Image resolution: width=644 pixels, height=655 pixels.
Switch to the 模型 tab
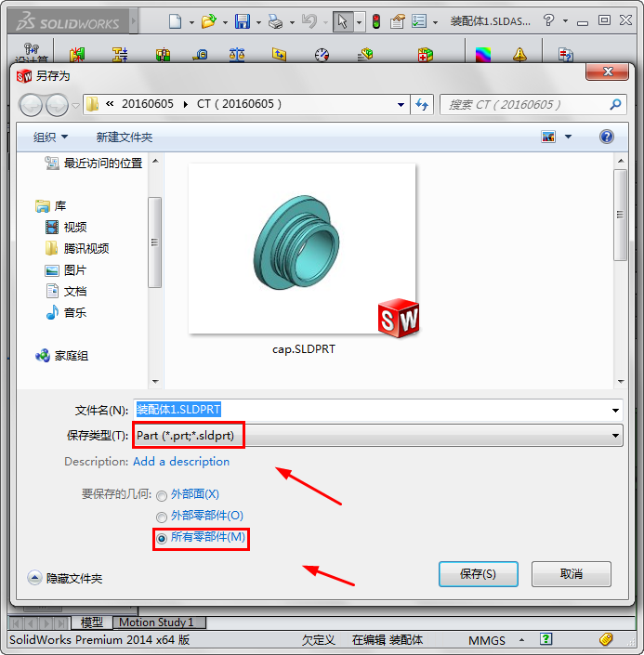coord(92,622)
